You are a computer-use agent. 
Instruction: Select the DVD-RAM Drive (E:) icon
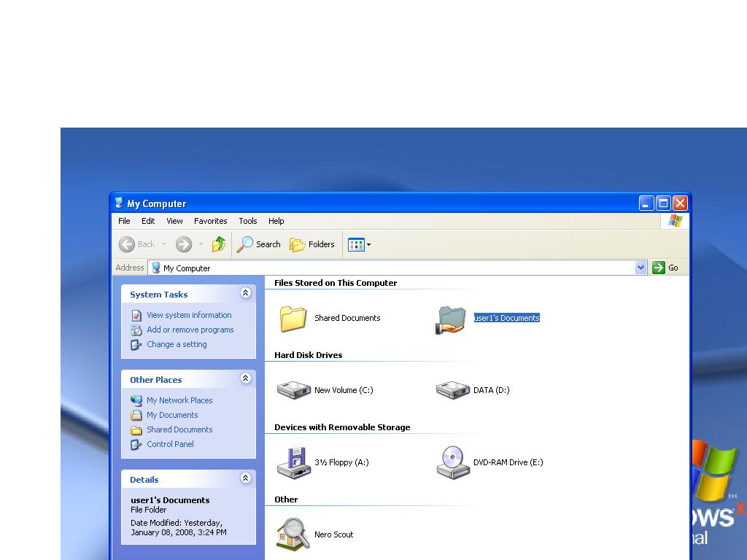452,462
